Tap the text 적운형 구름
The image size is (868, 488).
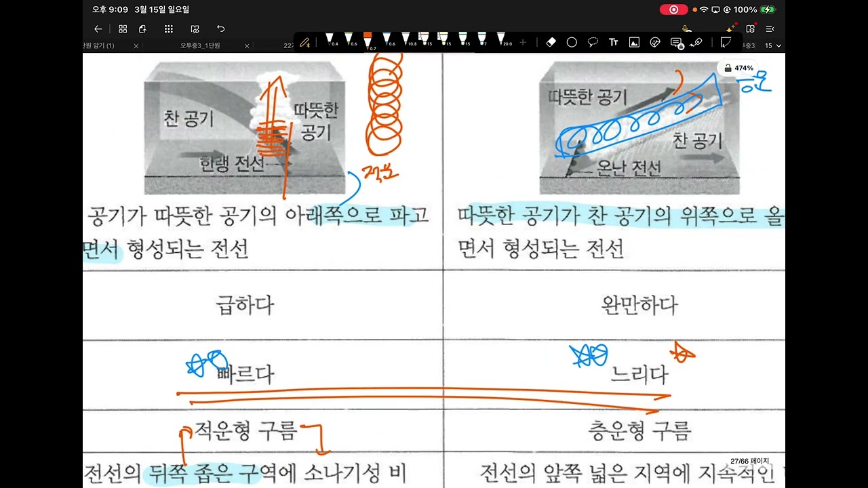tap(245, 430)
